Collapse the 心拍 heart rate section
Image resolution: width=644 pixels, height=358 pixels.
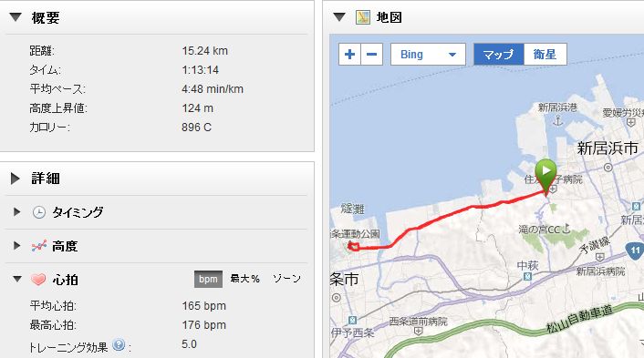16,280
